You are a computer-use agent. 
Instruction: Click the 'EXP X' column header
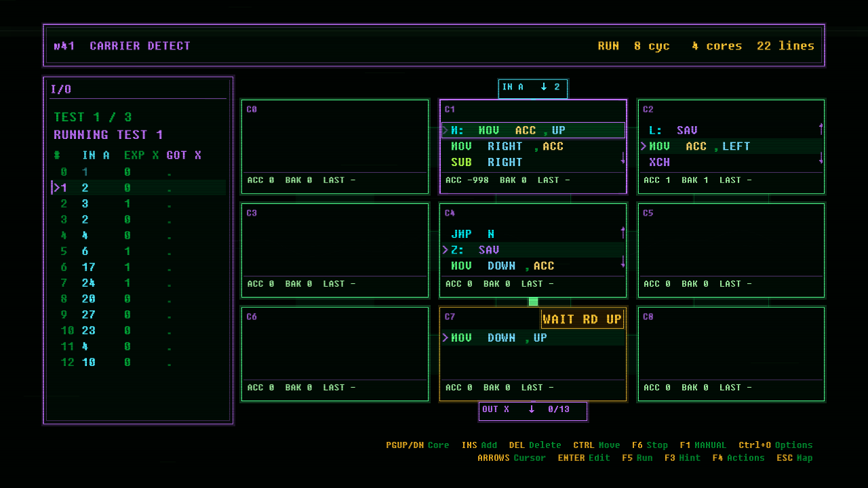click(x=142, y=155)
